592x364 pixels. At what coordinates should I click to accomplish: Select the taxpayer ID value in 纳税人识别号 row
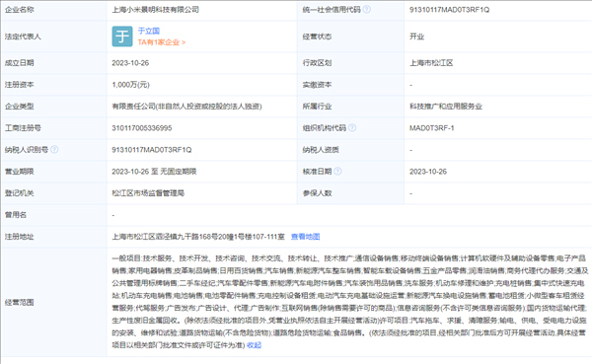click(152, 150)
